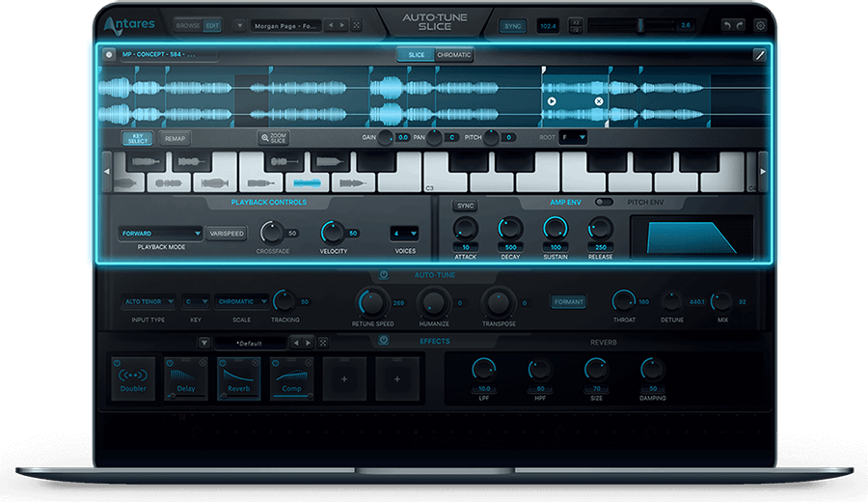Remove the Reverb effect module
This screenshot has height=502, width=868.
(x=256, y=363)
